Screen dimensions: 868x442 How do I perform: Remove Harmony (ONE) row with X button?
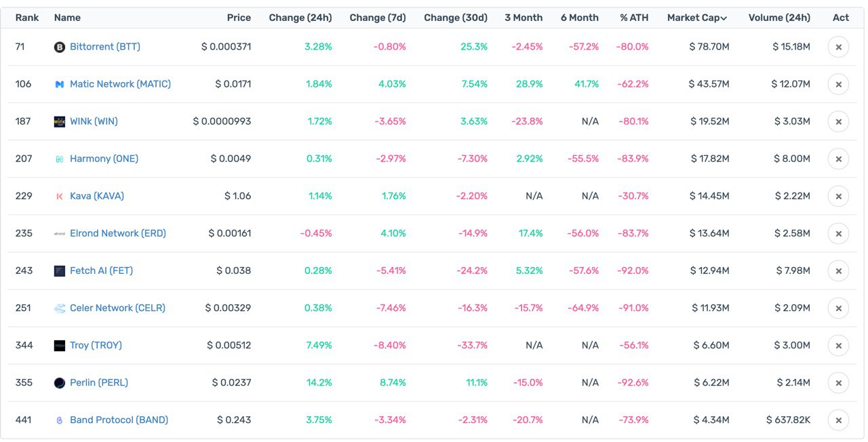838,159
